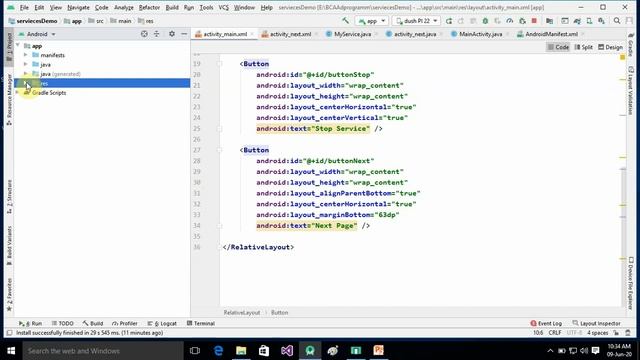Click the Sync Project with Gradle icon
The image size is (640, 360).
577,21
